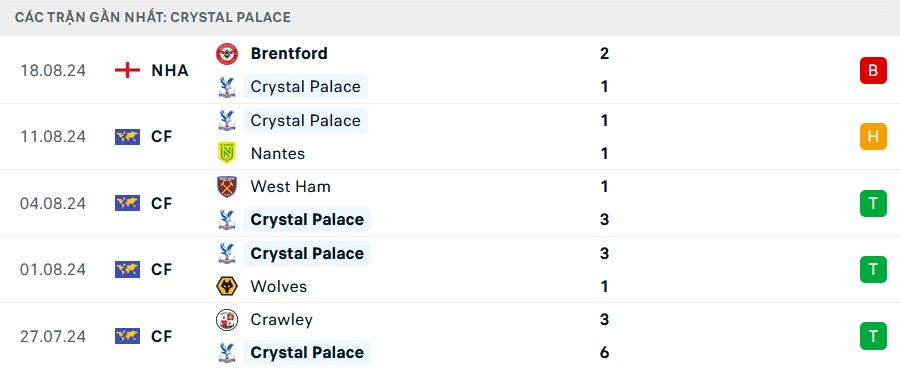The height and width of the screenshot is (368, 900).
Task: Click the England flag next to NHA
Action: click(x=127, y=71)
